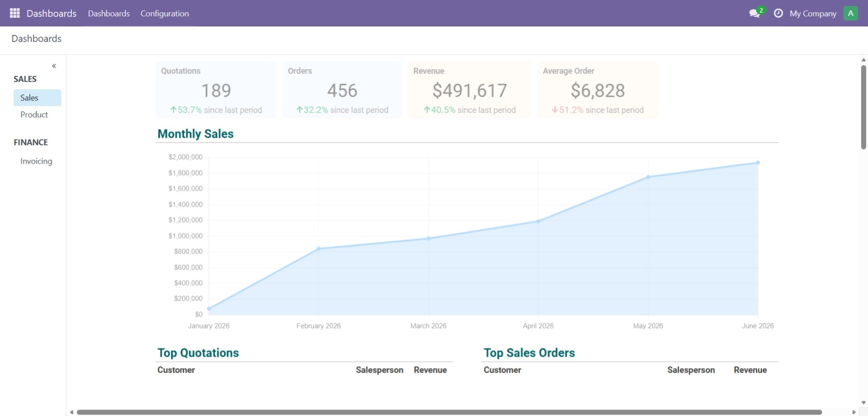
Task: Open the activities clock icon
Action: tap(778, 13)
